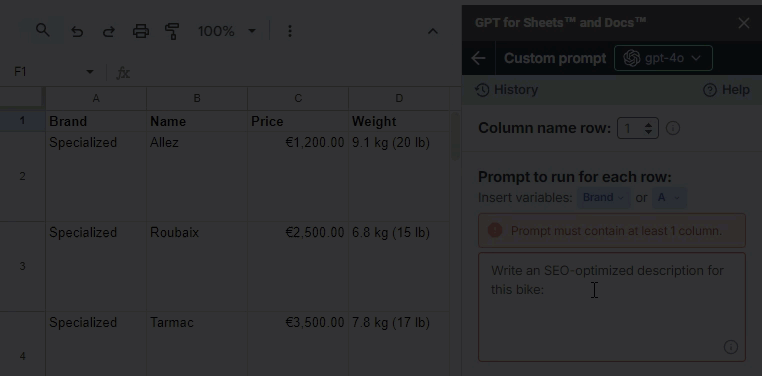
Task: Click the print icon
Action: click(141, 32)
